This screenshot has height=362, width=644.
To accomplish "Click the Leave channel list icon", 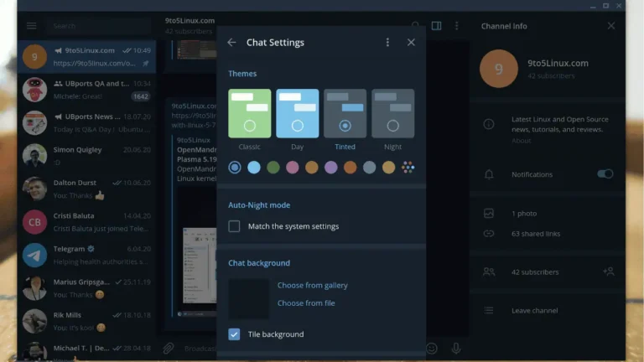I will point(489,310).
